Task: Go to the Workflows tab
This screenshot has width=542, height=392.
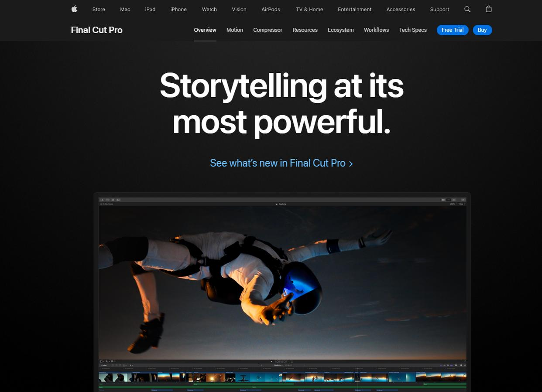Action: click(x=376, y=30)
